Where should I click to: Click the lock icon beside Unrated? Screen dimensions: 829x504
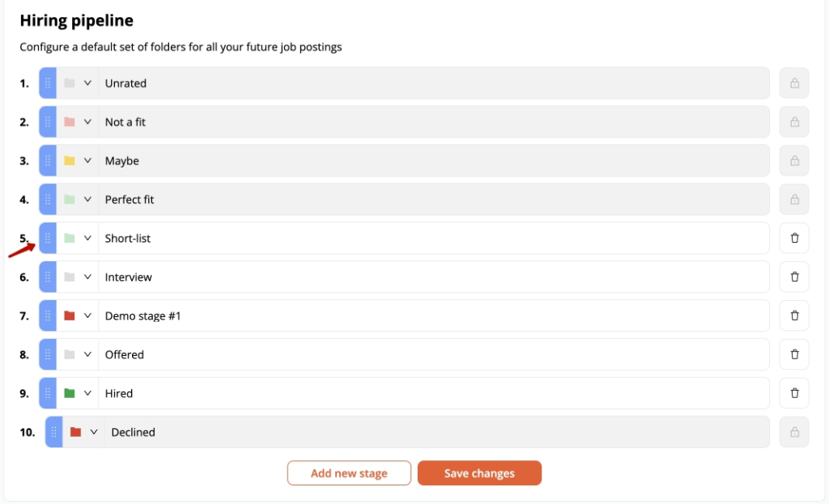pyautogui.click(x=794, y=83)
